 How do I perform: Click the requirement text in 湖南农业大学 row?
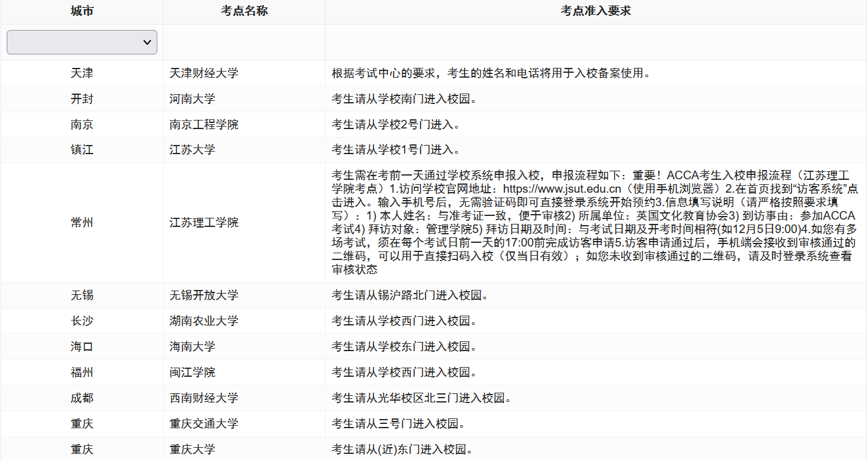[404, 322]
